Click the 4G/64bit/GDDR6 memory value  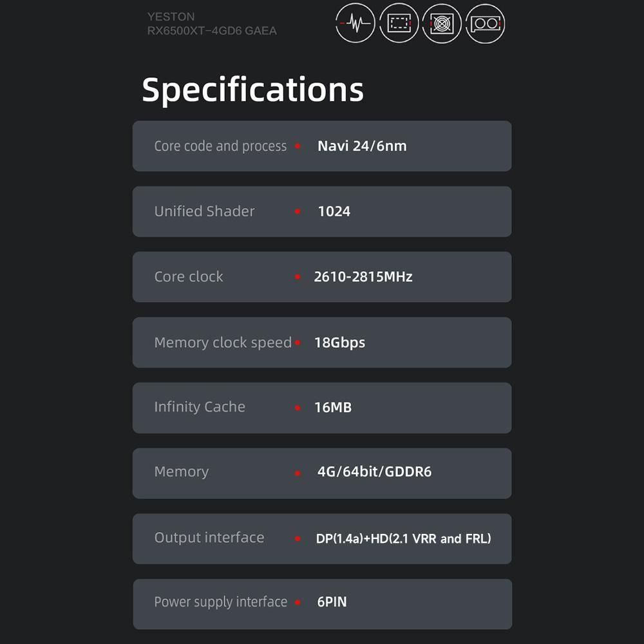point(374,472)
